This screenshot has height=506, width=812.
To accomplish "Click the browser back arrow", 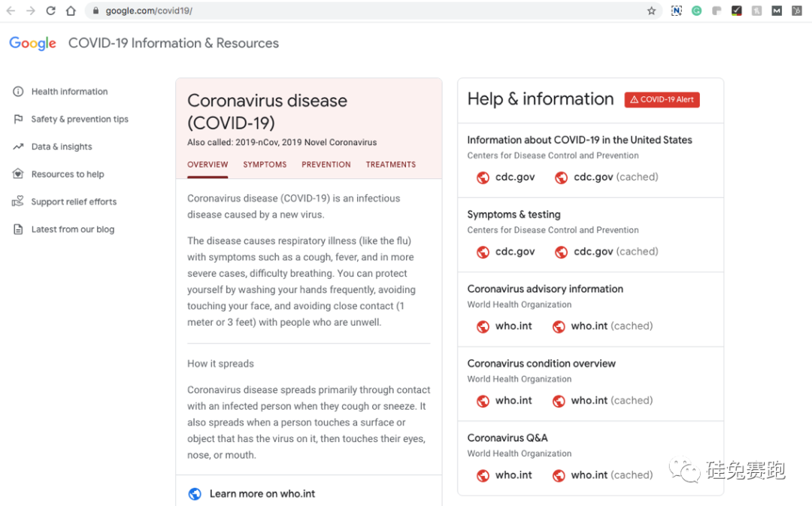I will coord(11,11).
